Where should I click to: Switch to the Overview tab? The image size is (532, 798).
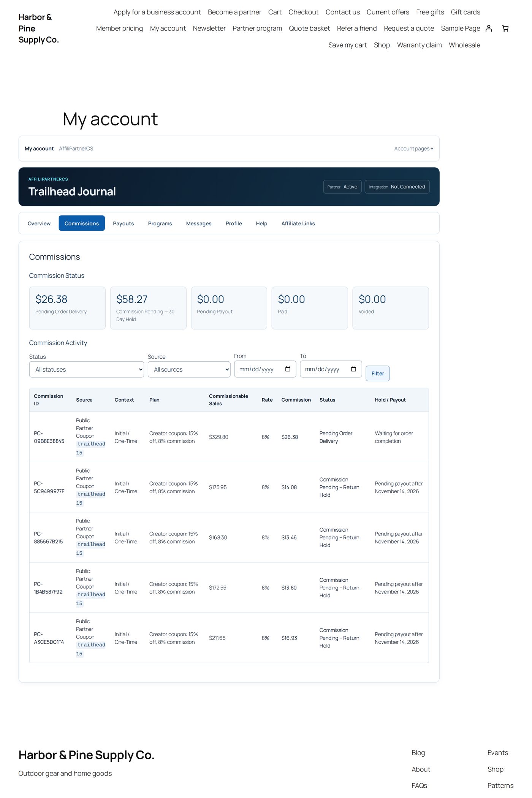[x=39, y=223]
